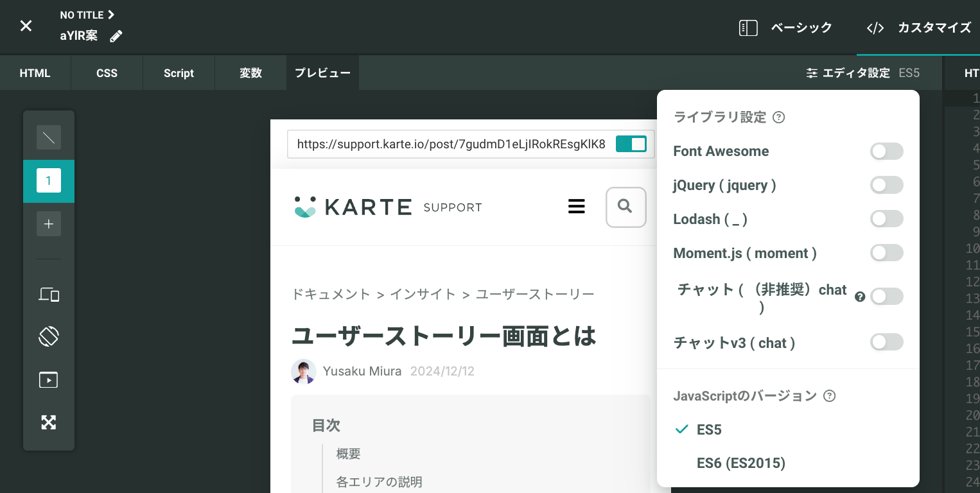
Task: Click the fullscreen expand arrows icon
Action: pos(49,422)
